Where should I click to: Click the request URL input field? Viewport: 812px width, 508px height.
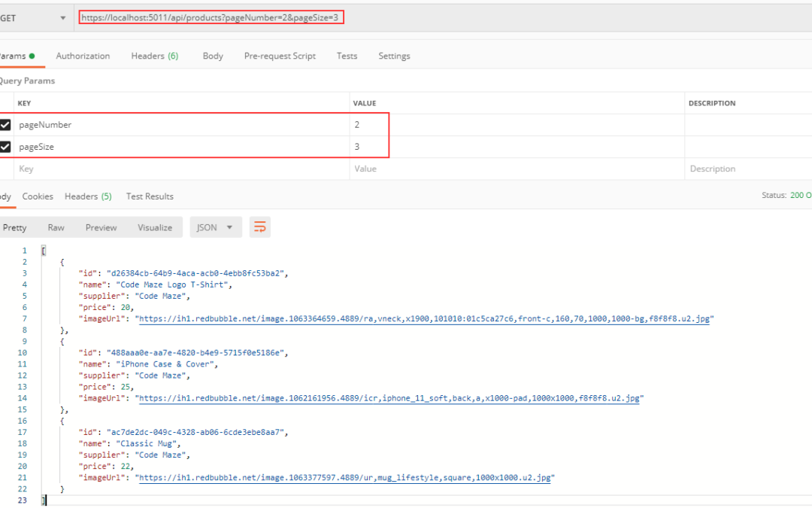(x=211, y=17)
